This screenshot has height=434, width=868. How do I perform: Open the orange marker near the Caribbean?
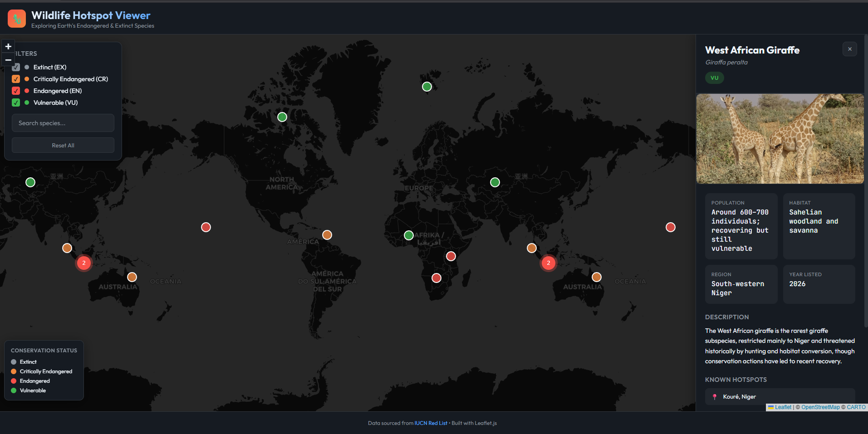coord(327,235)
